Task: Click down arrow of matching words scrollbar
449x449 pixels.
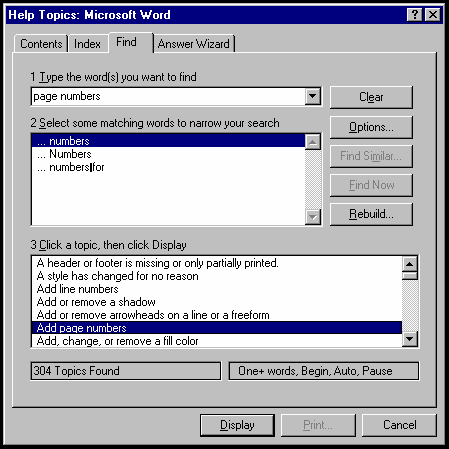Action: 313,217
